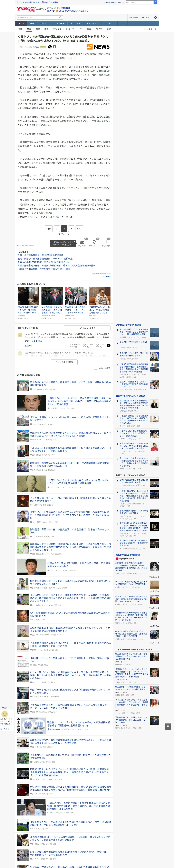Select the スポーツ category
174x868 pixels.
pos(70,29)
